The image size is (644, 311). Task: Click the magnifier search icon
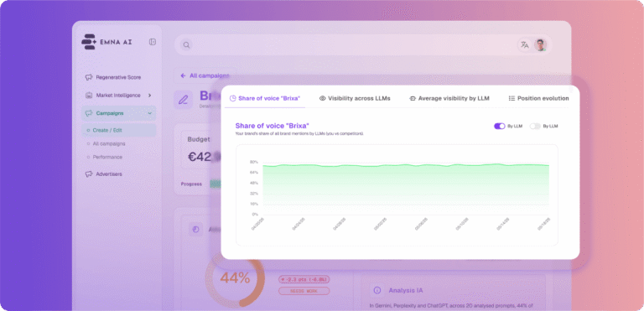coord(186,45)
